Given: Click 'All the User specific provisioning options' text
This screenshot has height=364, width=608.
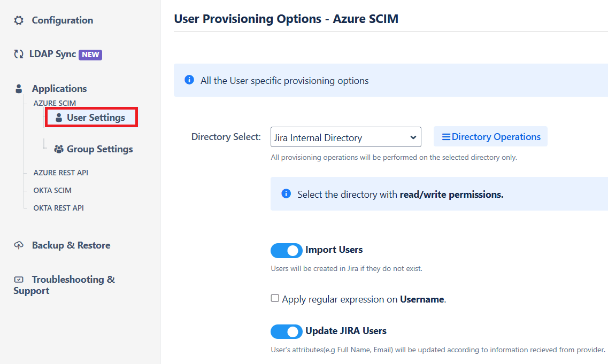Looking at the screenshot, I should point(284,81).
